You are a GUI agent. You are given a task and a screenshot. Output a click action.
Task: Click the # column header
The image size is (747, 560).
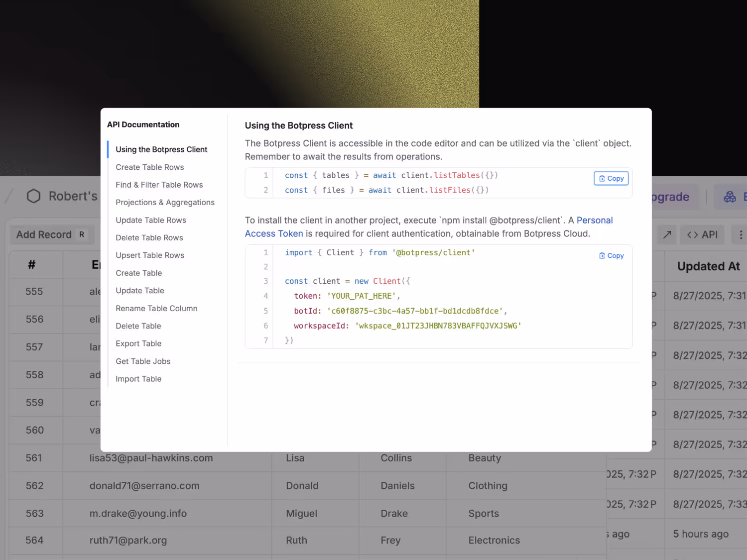(31, 265)
